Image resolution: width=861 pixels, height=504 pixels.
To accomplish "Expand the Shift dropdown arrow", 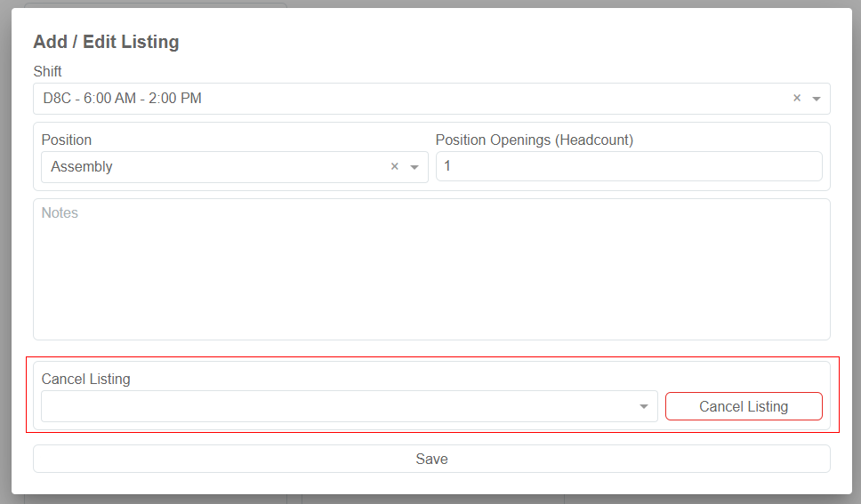I will [x=817, y=99].
